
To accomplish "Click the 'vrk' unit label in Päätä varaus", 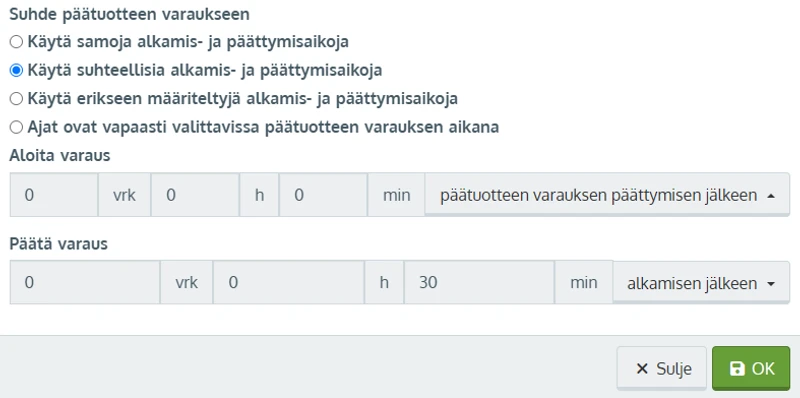I will point(187,283).
